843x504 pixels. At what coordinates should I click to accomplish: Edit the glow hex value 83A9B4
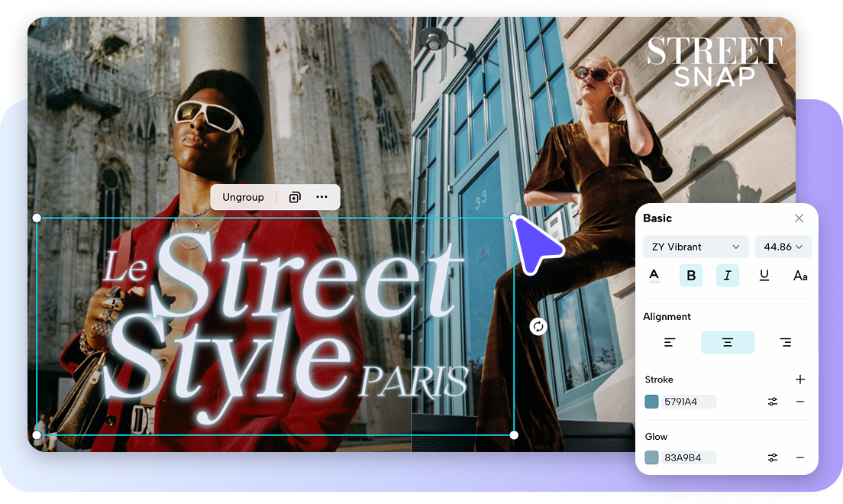coord(689,457)
